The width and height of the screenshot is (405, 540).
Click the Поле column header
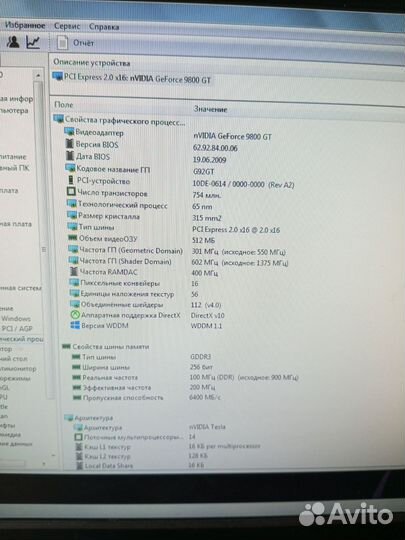click(64, 105)
